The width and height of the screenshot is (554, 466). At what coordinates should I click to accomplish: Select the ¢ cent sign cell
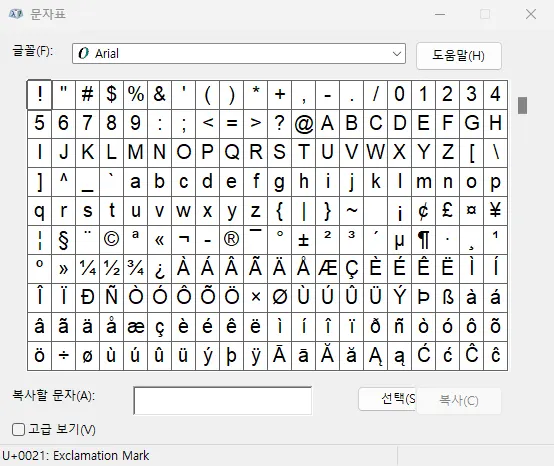(x=423, y=211)
